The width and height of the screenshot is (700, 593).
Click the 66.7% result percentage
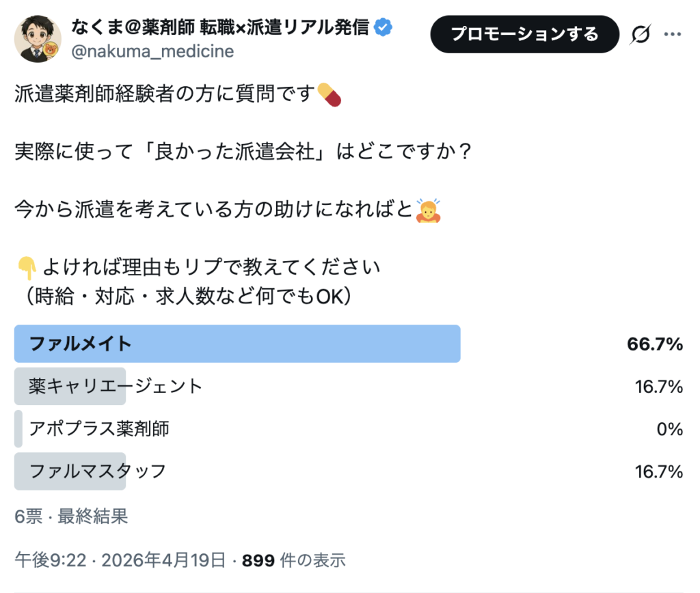(655, 344)
